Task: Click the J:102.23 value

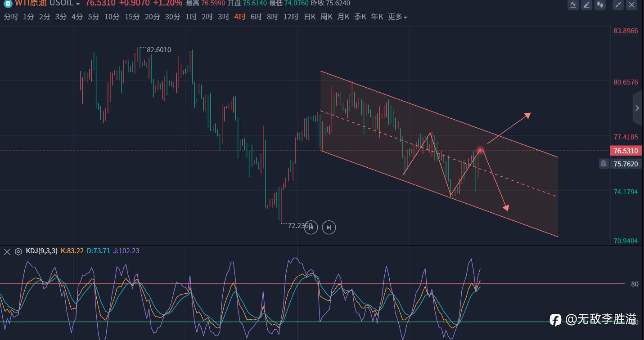Action: (126, 251)
